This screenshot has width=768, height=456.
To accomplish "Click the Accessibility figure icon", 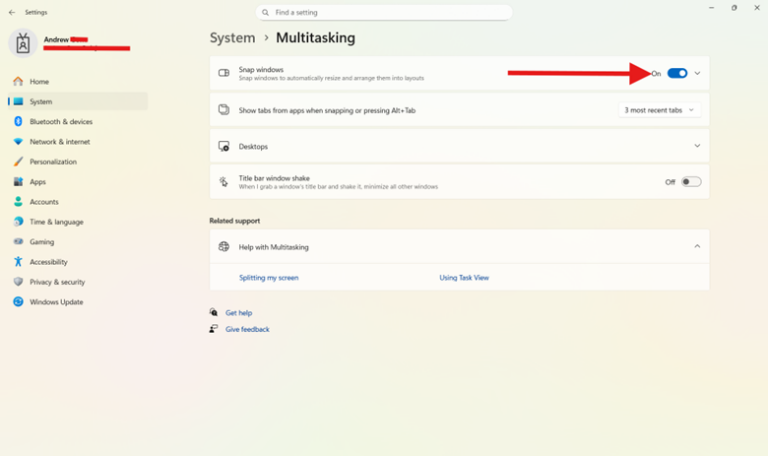I will [x=18, y=262].
